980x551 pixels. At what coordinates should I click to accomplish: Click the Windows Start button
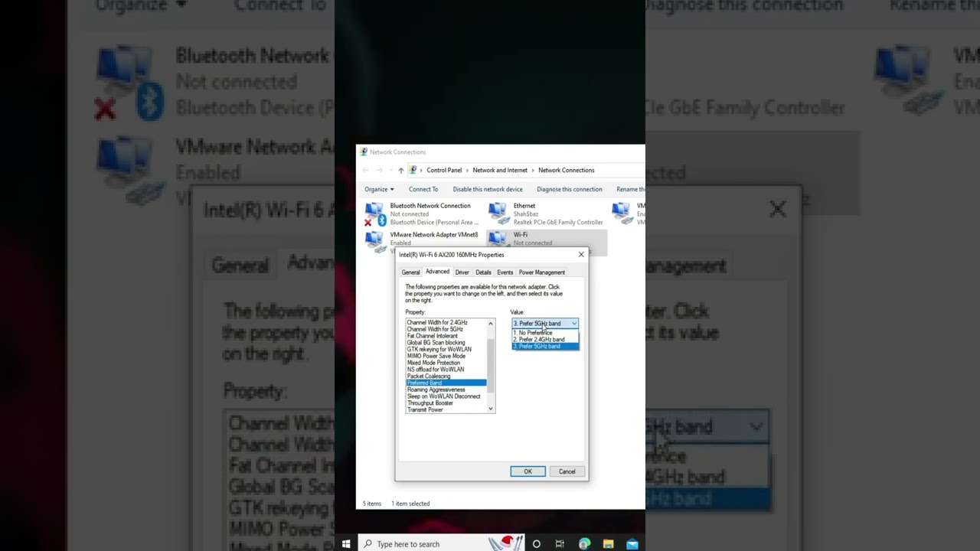click(346, 544)
